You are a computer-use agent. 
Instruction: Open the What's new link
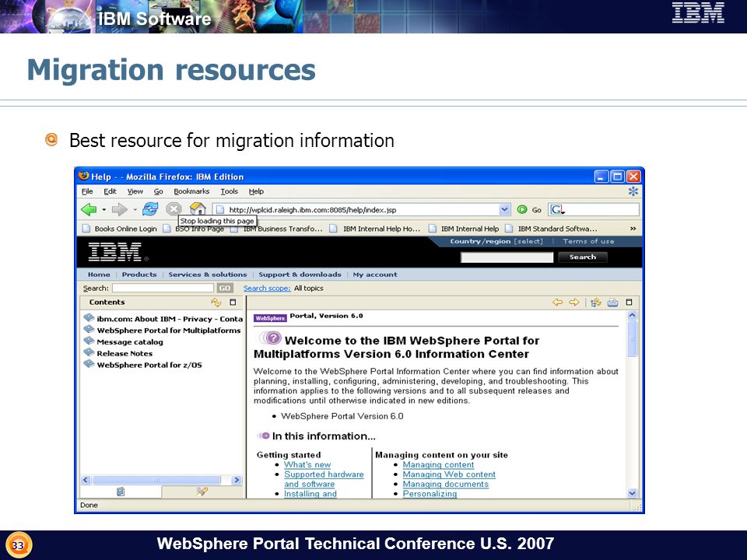(x=307, y=465)
